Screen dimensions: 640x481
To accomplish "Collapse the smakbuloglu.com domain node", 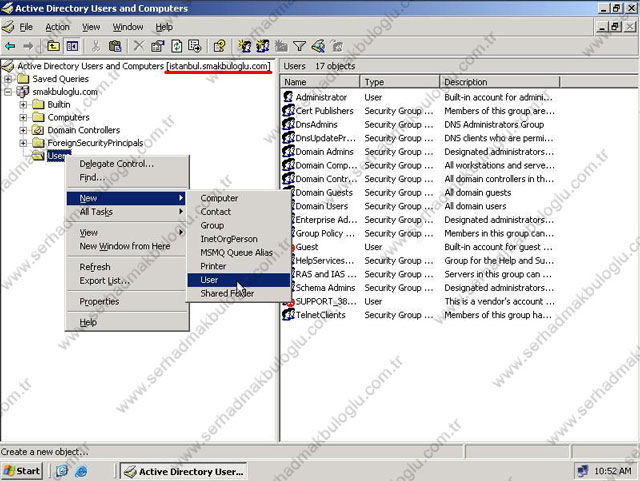I will click(x=8, y=92).
